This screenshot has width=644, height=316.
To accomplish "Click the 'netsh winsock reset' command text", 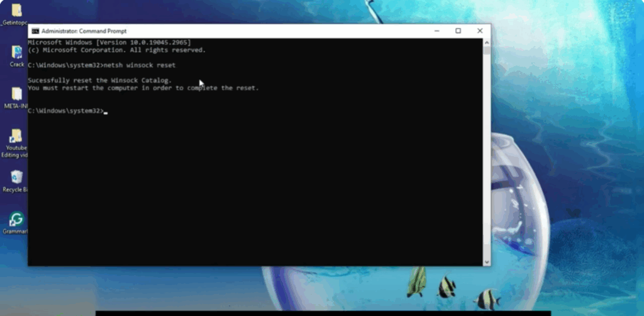I will [140, 65].
